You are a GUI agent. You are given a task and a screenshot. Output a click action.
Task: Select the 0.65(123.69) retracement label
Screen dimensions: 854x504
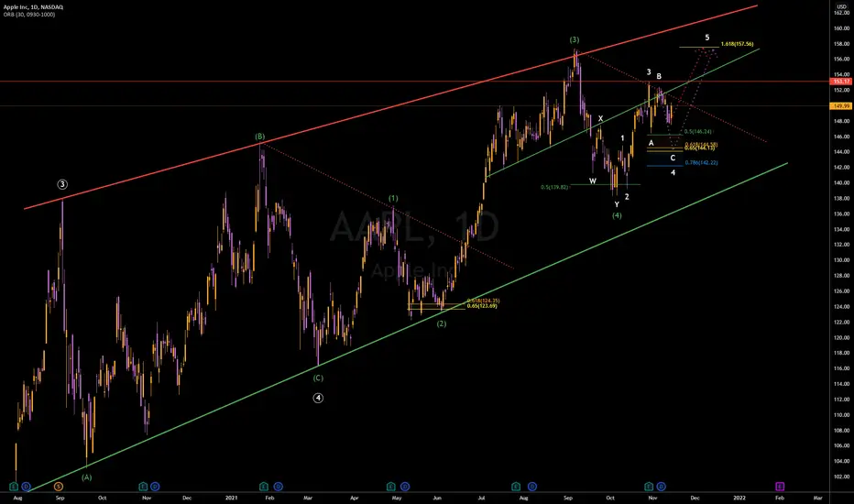(482, 306)
